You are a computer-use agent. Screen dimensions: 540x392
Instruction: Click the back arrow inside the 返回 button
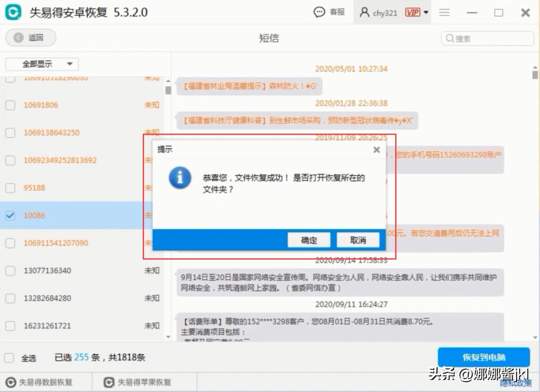pos(19,38)
